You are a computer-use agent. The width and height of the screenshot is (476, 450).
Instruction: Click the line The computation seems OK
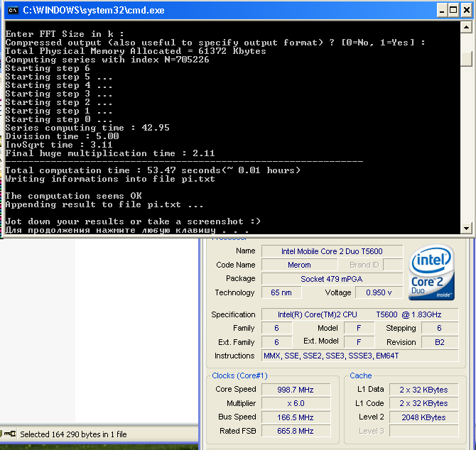pyautogui.click(x=73, y=196)
